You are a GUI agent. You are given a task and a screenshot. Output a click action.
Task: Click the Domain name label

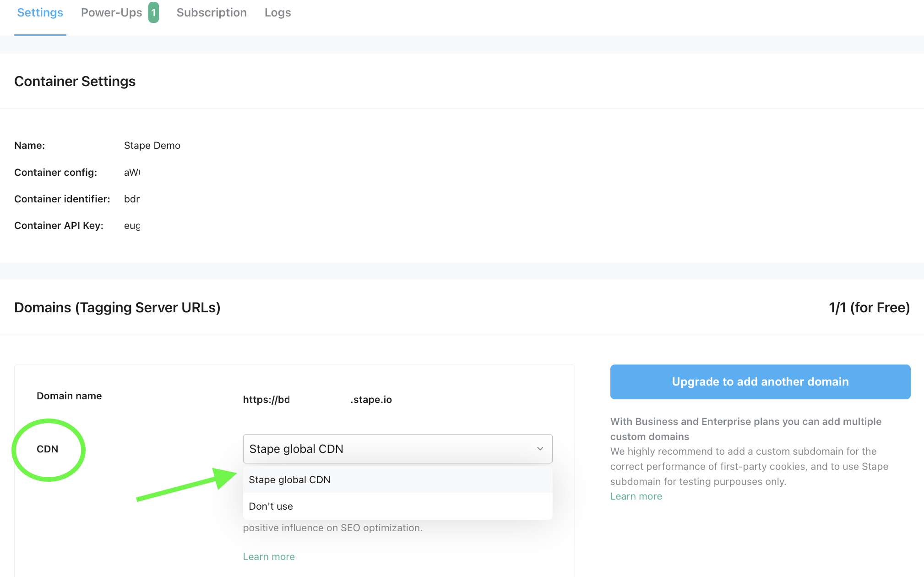[69, 396]
